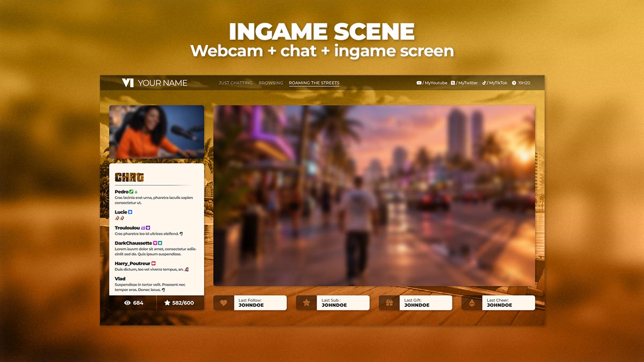Select the BROWSING scene tab
This screenshot has width=644, height=362.
(x=271, y=83)
